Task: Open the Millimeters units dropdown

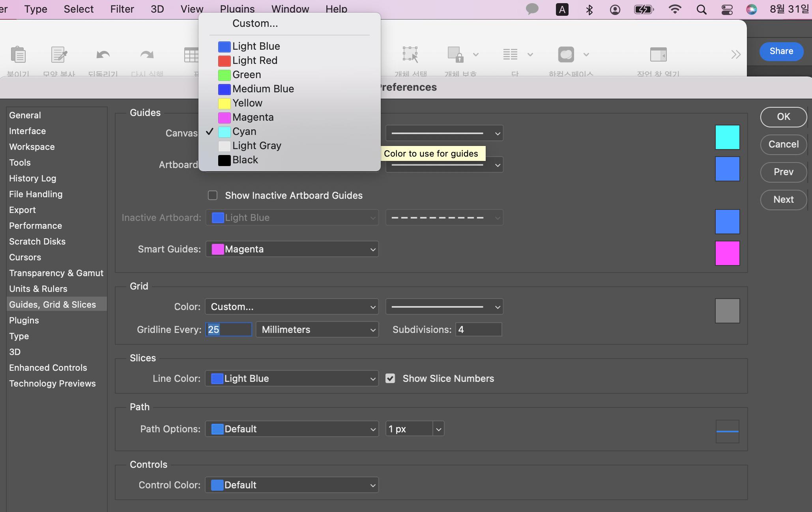Action: pyautogui.click(x=317, y=329)
